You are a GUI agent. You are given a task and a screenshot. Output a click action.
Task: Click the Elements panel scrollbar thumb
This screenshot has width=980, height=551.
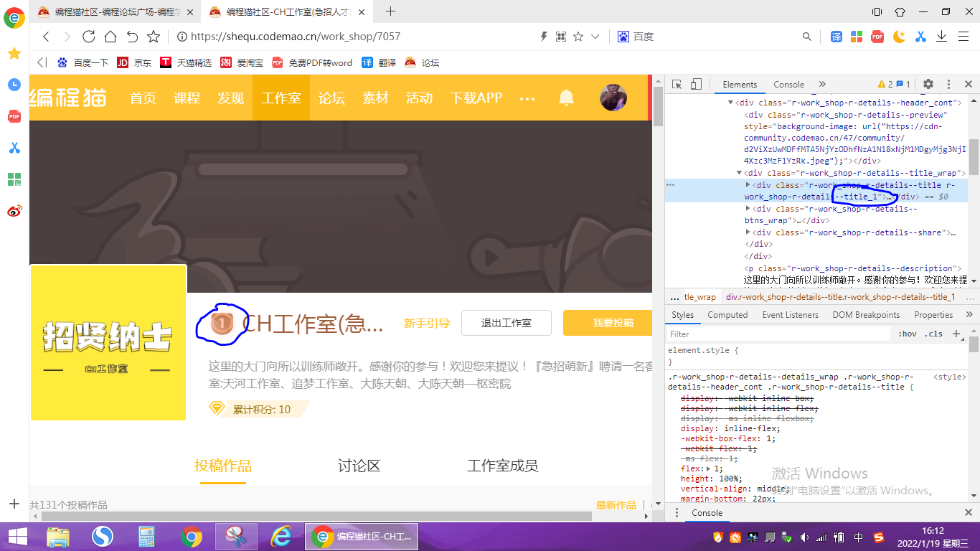[974, 157]
